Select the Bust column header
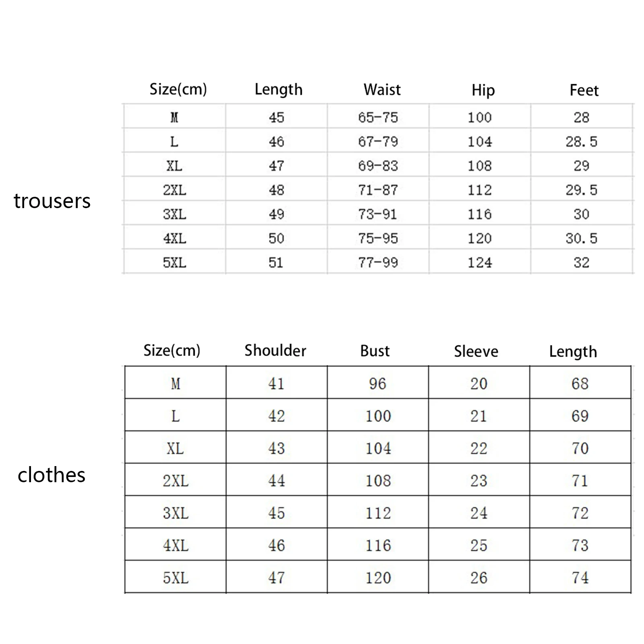Image resolution: width=644 pixels, height=644 pixels. click(x=375, y=351)
